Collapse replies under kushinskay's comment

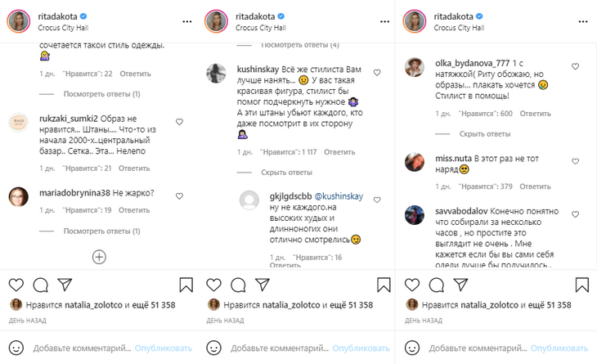(286, 173)
